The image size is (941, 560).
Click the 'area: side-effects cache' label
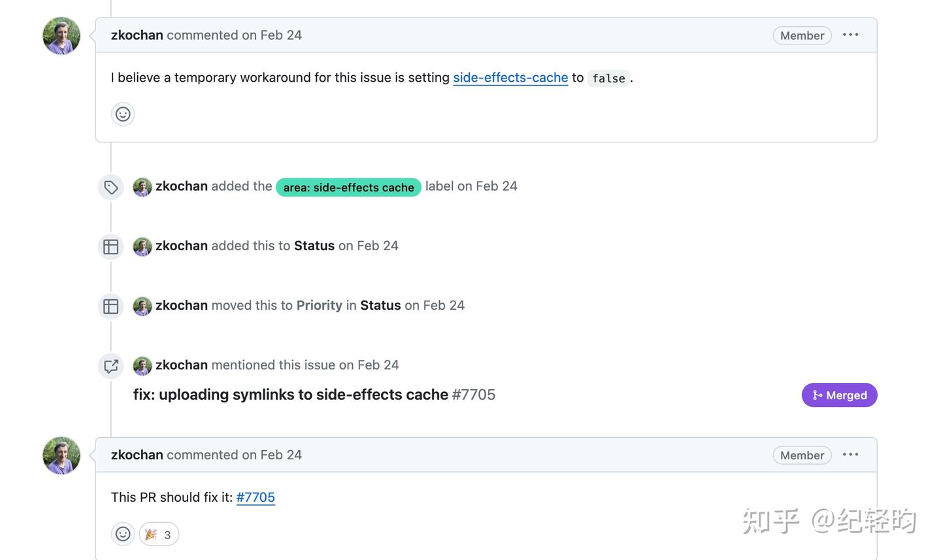pos(348,188)
